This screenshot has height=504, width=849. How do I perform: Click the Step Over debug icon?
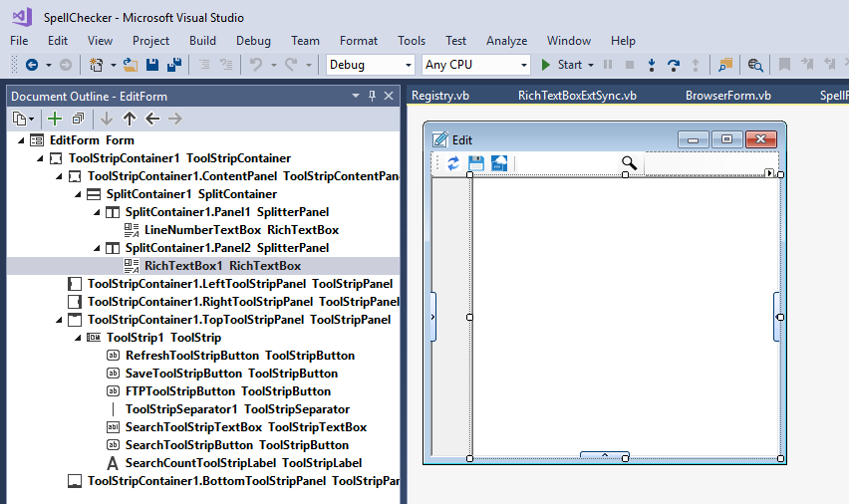(x=673, y=65)
